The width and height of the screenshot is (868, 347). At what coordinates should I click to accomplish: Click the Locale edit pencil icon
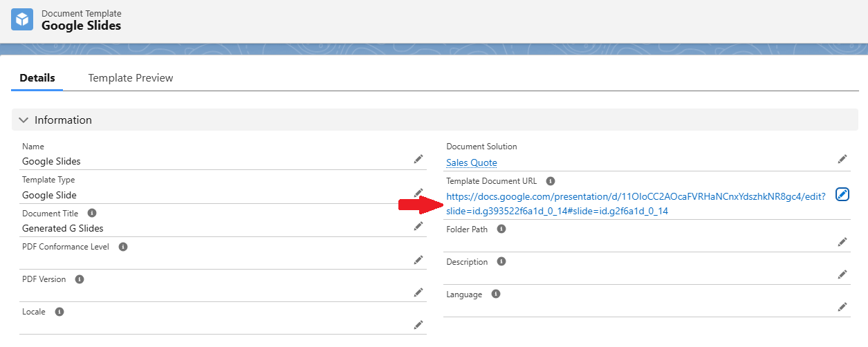coord(418,324)
